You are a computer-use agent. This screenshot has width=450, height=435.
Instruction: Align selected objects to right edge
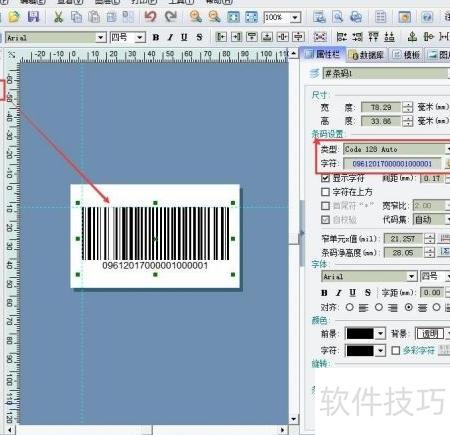[x=236, y=37]
